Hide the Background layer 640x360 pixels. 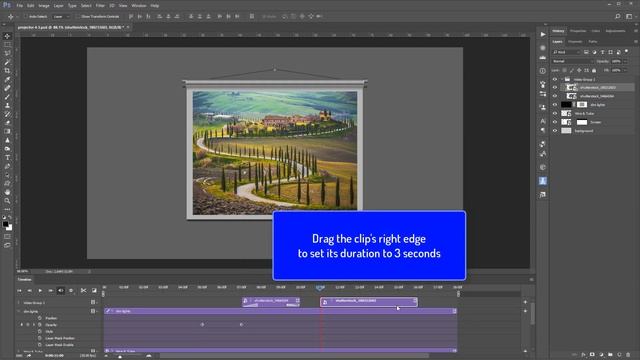pos(555,131)
